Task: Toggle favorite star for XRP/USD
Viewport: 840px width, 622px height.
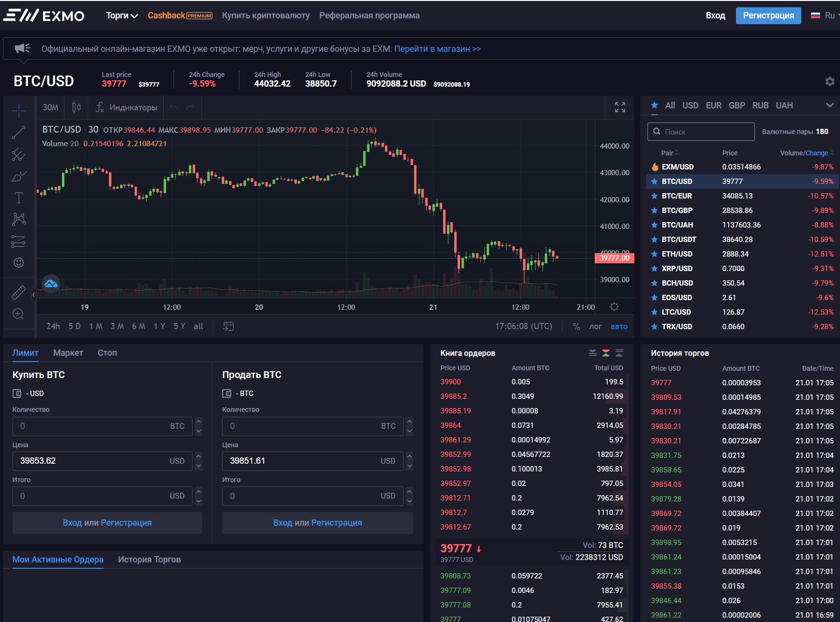Action: (x=654, y=269)
